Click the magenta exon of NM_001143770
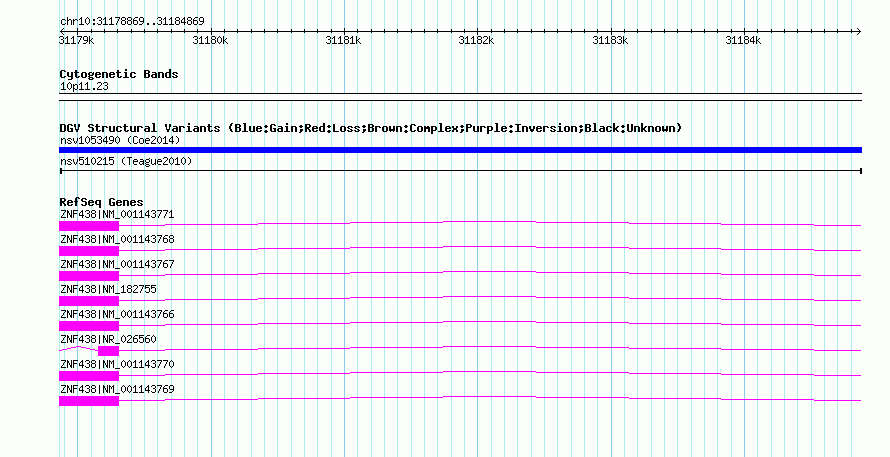Image resolution: width=890 pixels, height=457 pixels. tap(89, 376)
